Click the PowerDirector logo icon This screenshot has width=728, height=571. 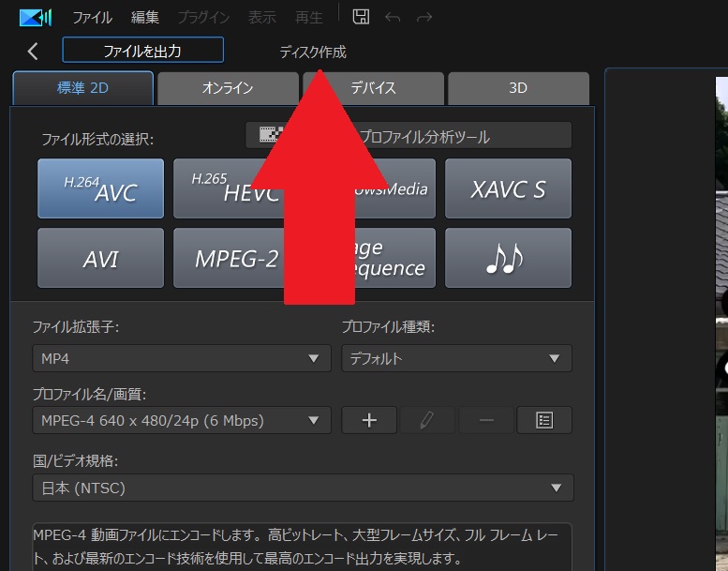pos(36,18)
